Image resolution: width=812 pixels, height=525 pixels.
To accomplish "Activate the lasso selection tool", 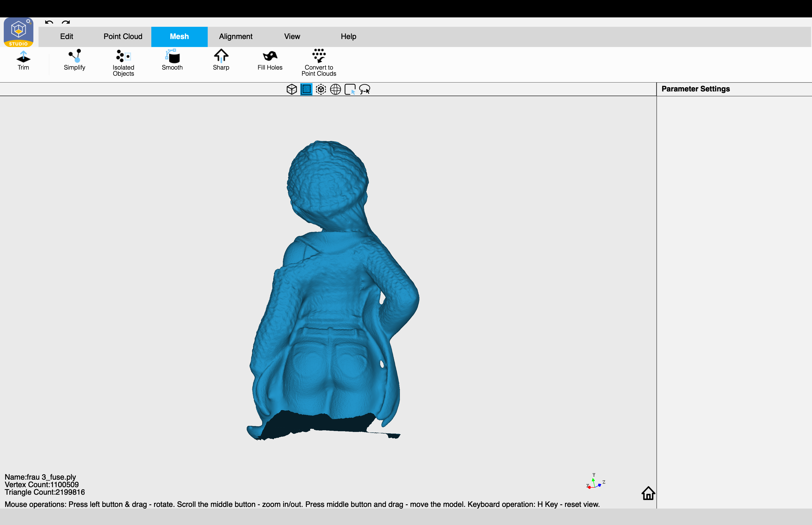I will point(365,89).
